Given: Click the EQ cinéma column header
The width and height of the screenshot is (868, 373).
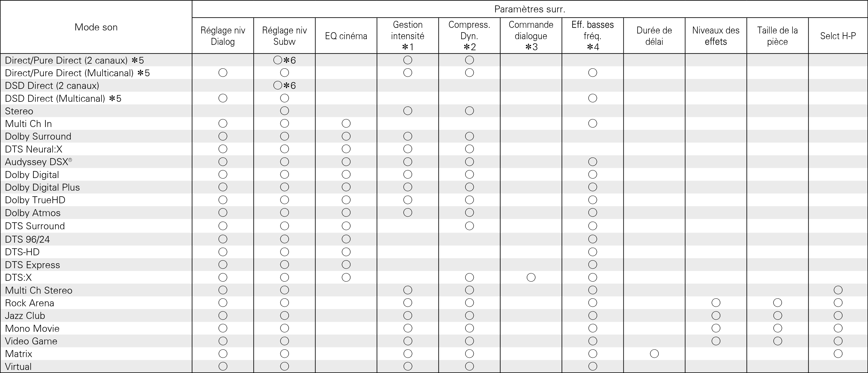Looking at the screenshot, I should tap(346, 36).
